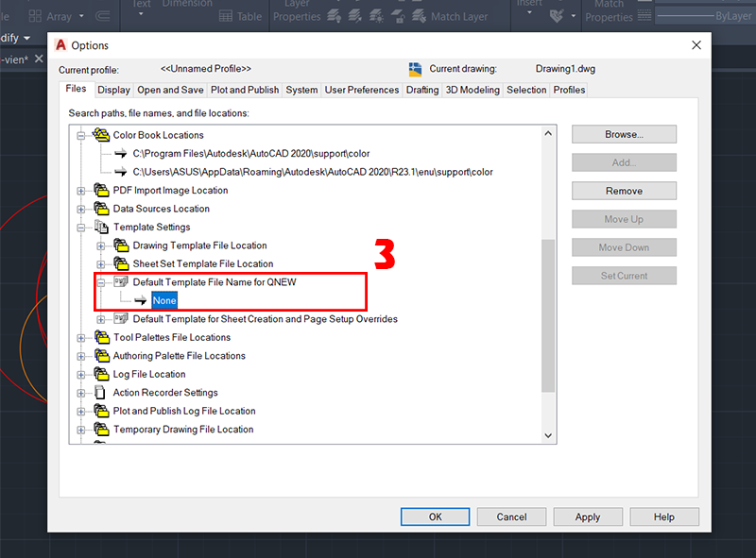The width and height of the screenshot is (756, 558).
Task: Open the 3D Modeling tab
Action: coord(472,90)
